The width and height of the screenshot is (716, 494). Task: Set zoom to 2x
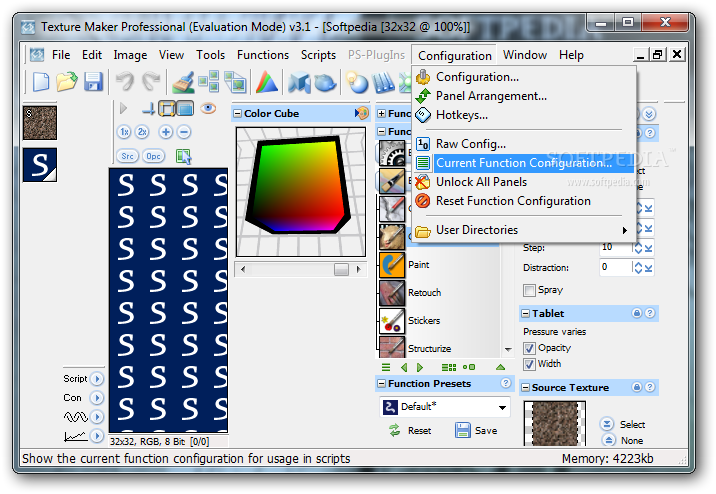pos(142,132)
